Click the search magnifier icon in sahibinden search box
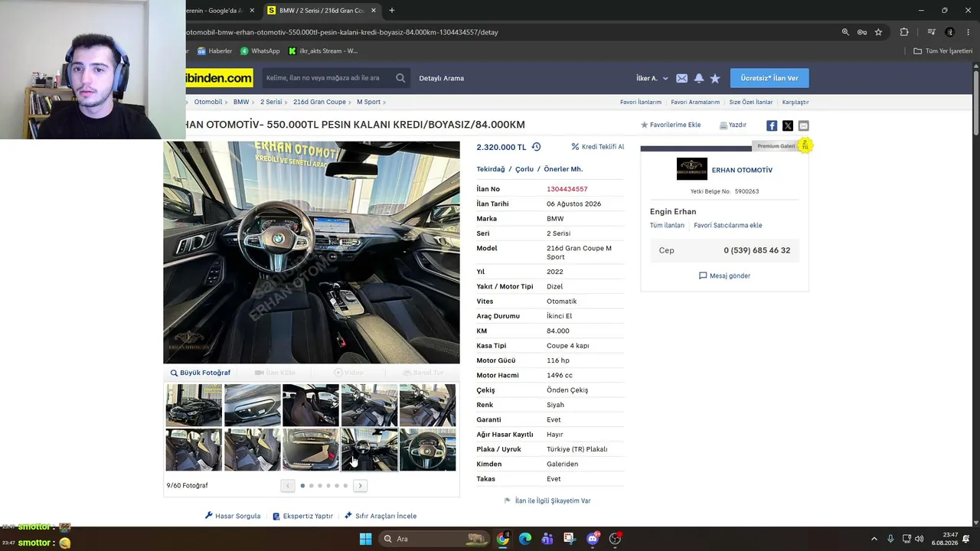The width and height of the screenshot is (980, 551). tap(400, 78)
